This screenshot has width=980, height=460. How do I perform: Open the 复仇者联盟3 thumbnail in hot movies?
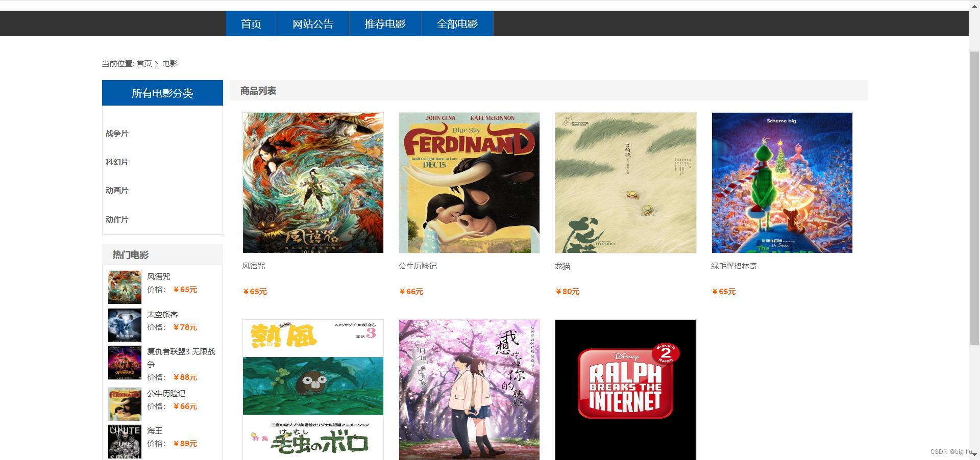pos(125,363)
